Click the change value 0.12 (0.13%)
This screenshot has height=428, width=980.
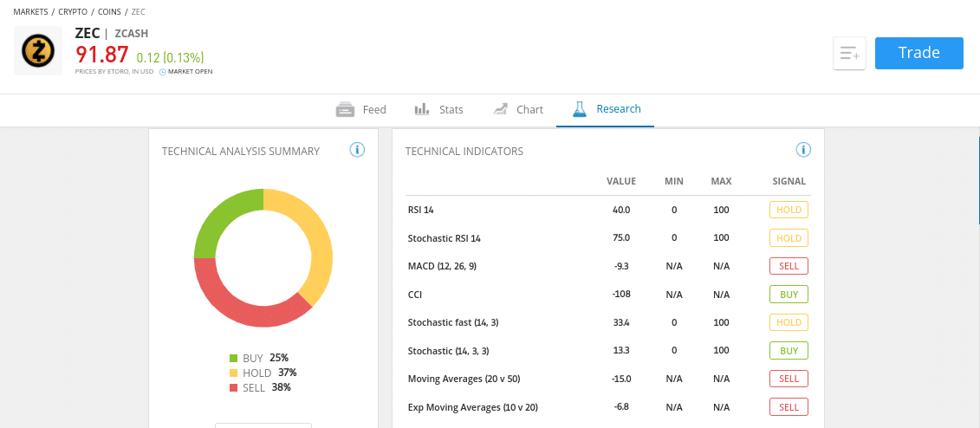coord(170,57)
